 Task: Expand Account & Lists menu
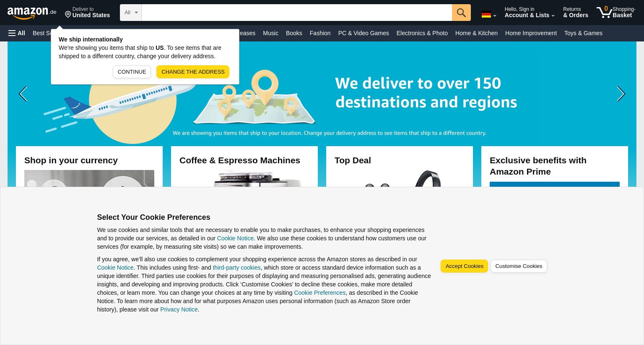pyautogui.click(x=529, y=13)
